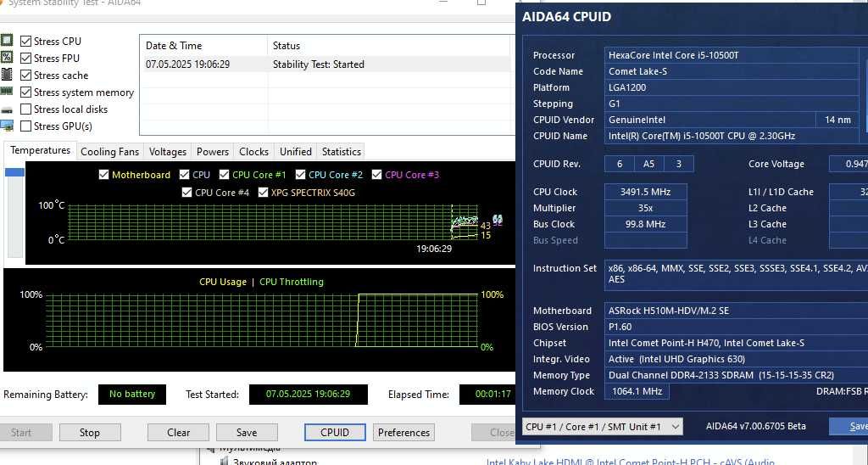Click the cache chip icon beside Stress cache
Viewport: 868px width, 465px height.
(7, 75)
